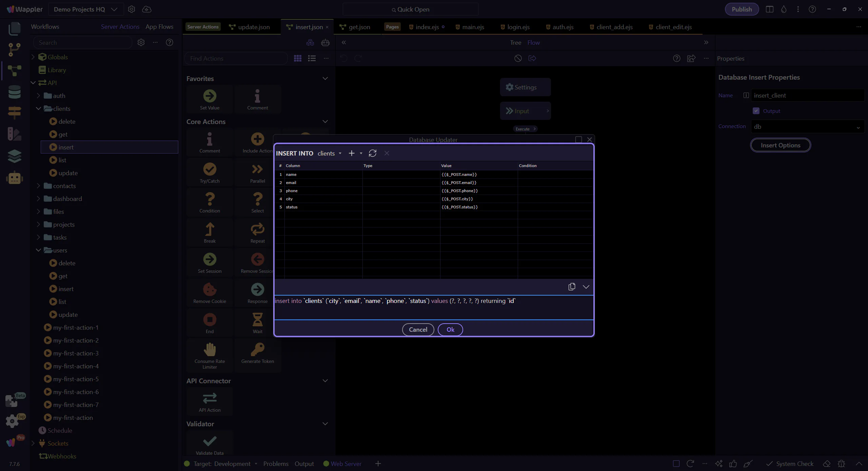Switch actions to grid view
This screenshot has width=868, height=471.
(298, 59)
